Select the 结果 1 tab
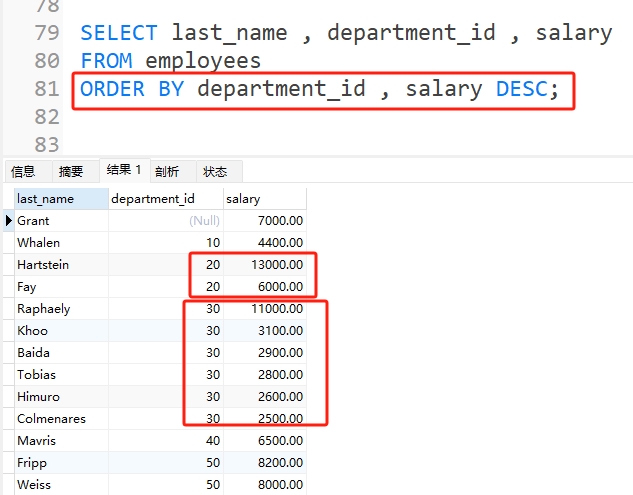Image resolution: width=633 pixels, height=495 pixels. tap(124, 171)
